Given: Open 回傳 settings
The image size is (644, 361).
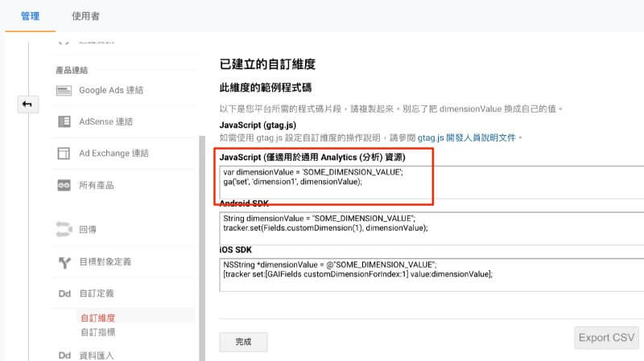Looking at the screenshot, I should coord(88,229).
